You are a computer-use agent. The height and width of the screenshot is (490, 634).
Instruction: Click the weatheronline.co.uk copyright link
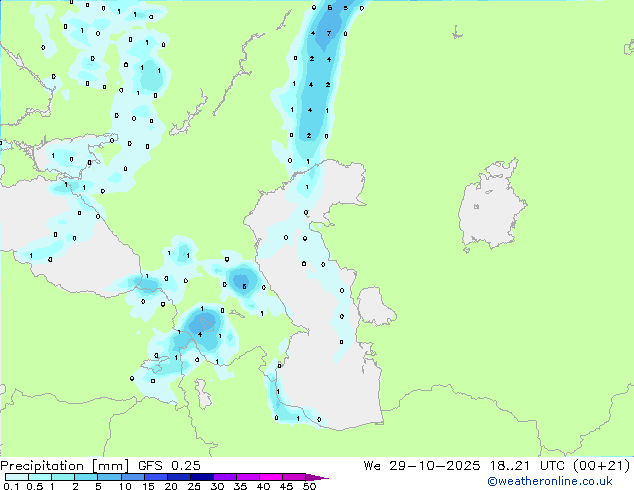(x=550, y=481)
